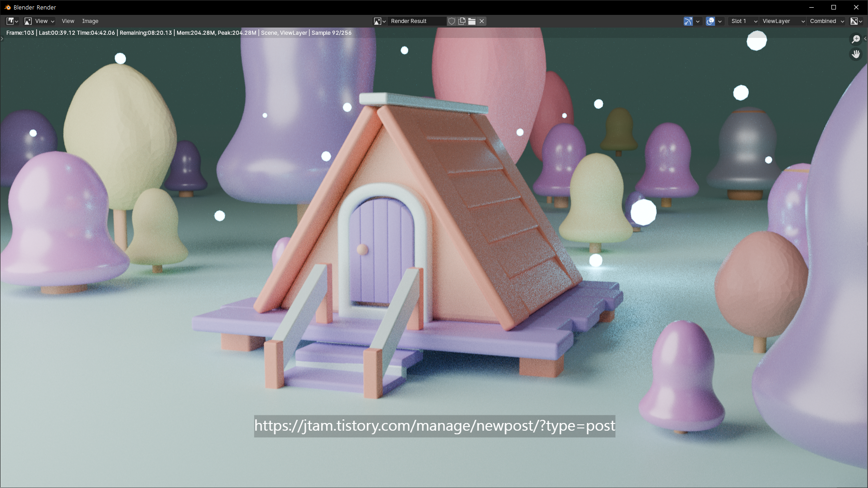The height and width of the screenshot is (488, 868).
Task: Expand the gizmo options dropdown arrow
Action: pos(698,21)
